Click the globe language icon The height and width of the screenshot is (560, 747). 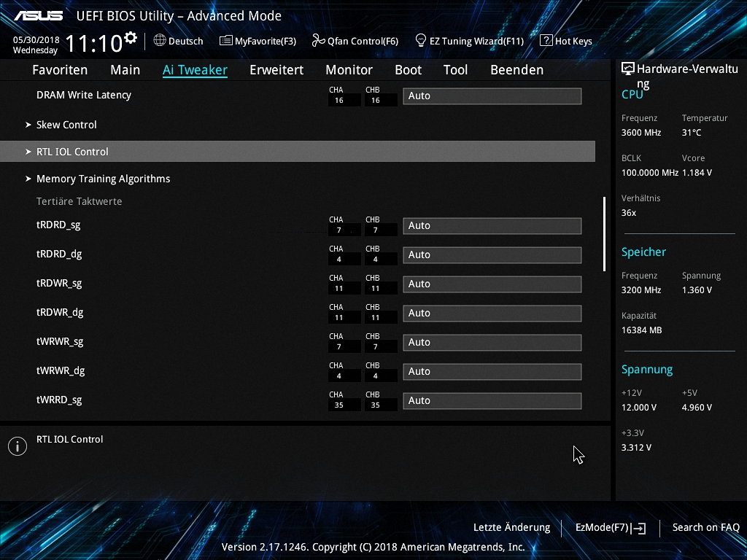[x=160, y=41]
